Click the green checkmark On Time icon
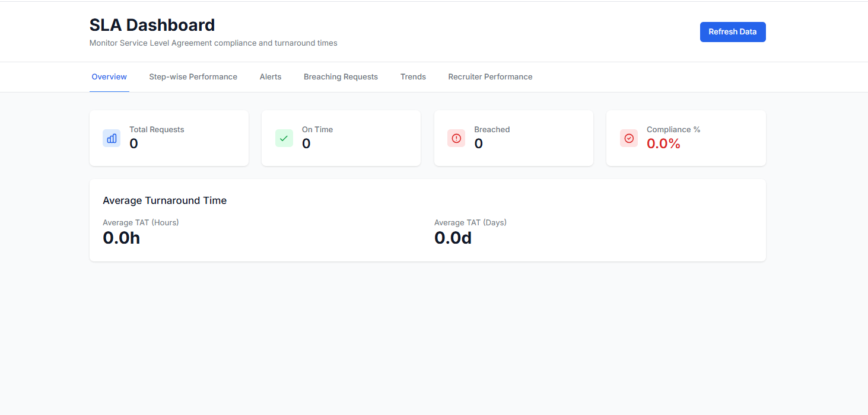The width and height of the screenshot is (868, 415). click(x=284, y=138)
